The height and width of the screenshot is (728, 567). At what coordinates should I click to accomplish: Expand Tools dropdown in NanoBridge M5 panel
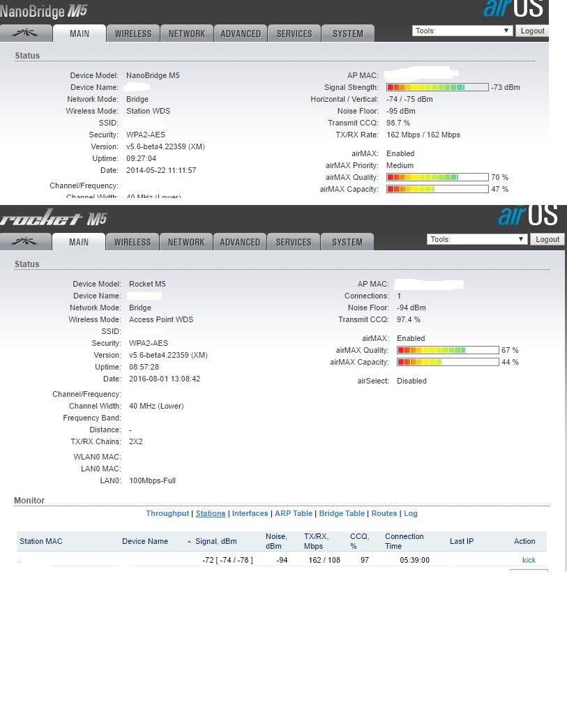[x=462, y=31]
